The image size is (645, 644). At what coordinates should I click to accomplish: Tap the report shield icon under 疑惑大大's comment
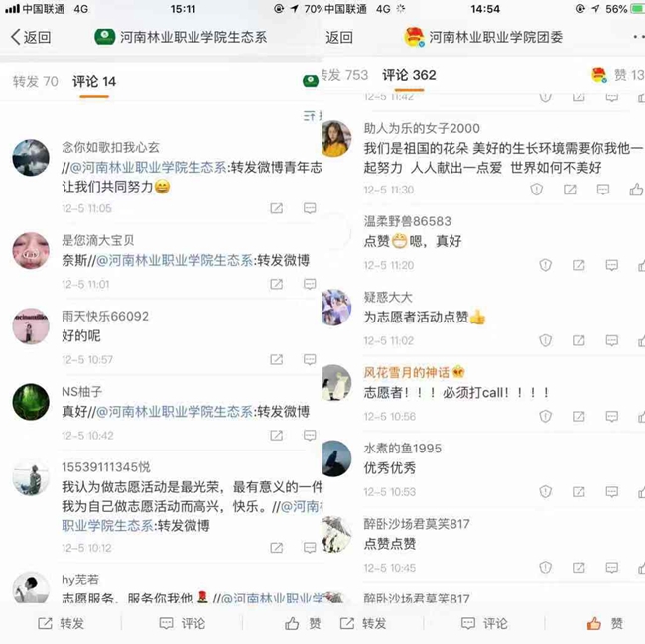tap(545, 340)
